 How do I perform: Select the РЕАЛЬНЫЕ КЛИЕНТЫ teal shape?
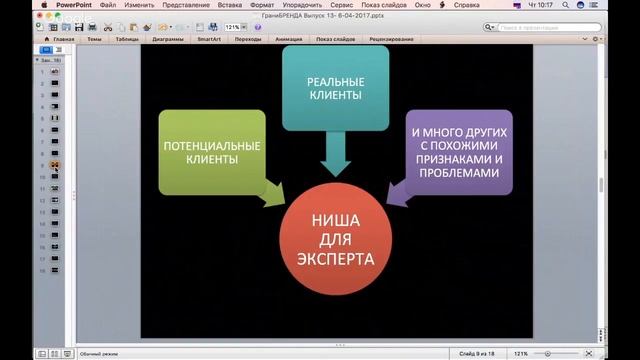(336, 88)
